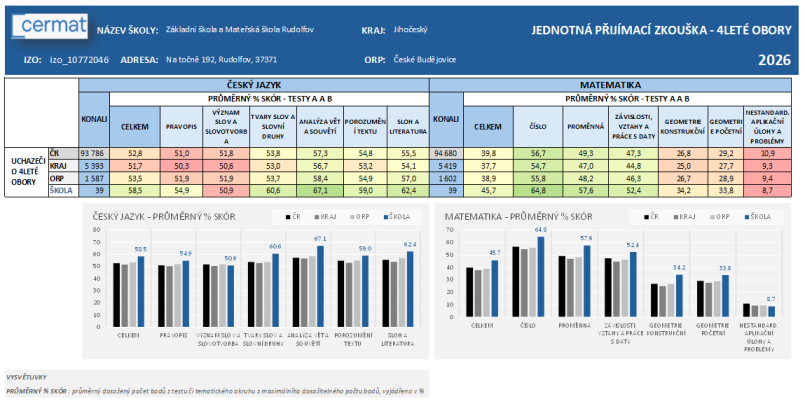Screen dimensions: 805x406
Task: Click the ČR cell value 39,8
Action: point(488,153)
